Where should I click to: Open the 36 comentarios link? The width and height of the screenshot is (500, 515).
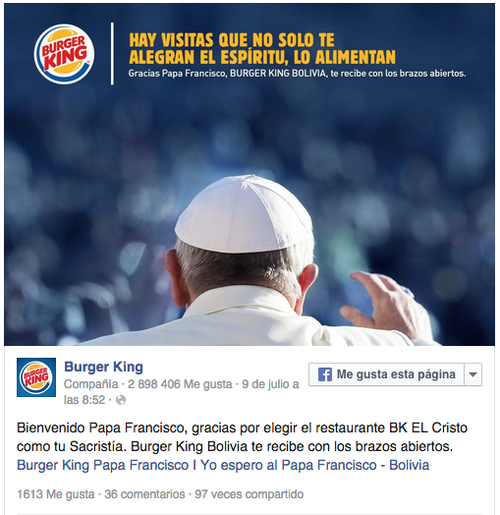(x=145, y=494)
